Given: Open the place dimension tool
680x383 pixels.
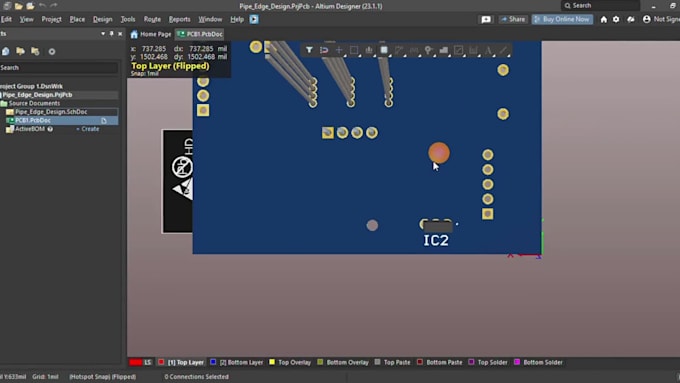Looking at the screenshot, I should [x=473, y=50].
